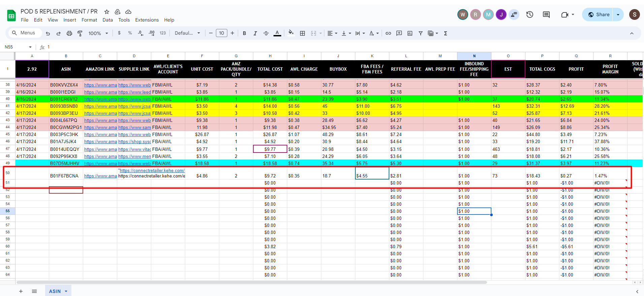Open fill color picker
Image resolution: width=644 pixels, height=296 pixels.
291,33
